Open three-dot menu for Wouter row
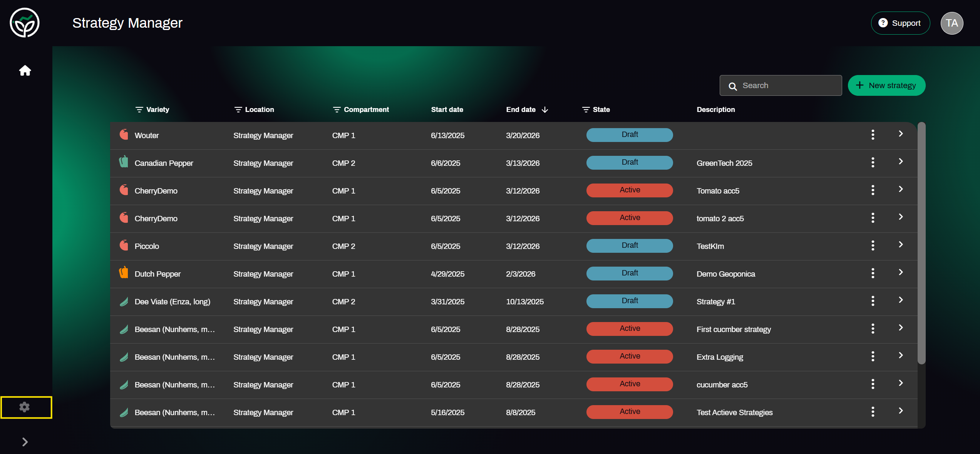The image size is (980, 454). (873, 135)
